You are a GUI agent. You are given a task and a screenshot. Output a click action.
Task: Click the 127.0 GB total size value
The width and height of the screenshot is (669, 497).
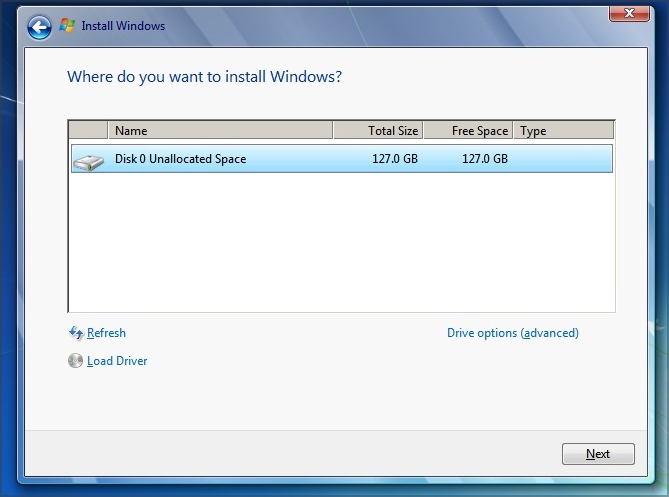tap(395, 159)
